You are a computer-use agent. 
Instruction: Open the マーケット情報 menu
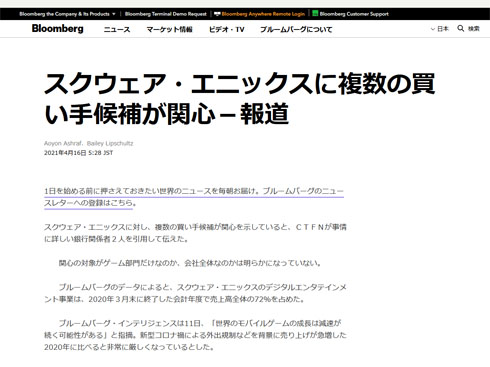(169, 30)
